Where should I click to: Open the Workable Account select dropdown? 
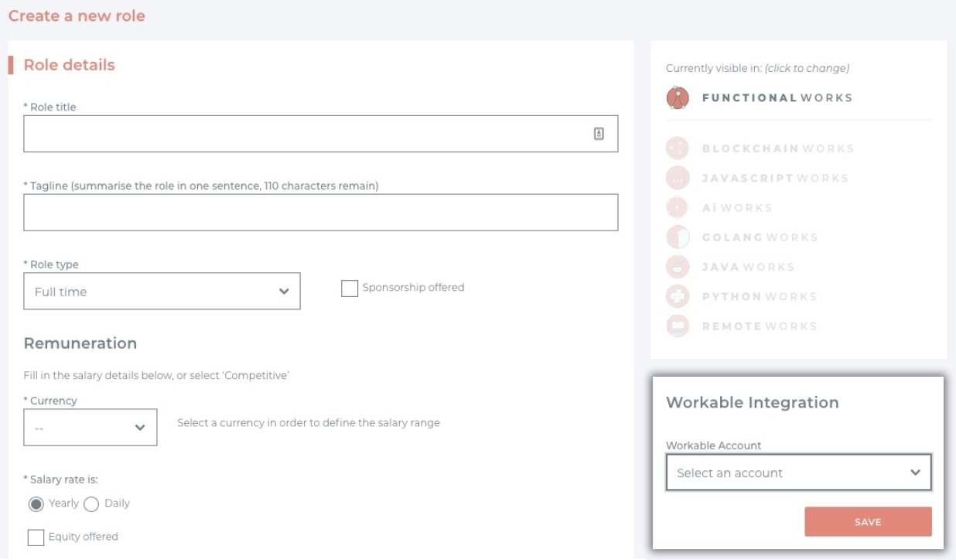[799, 473]
